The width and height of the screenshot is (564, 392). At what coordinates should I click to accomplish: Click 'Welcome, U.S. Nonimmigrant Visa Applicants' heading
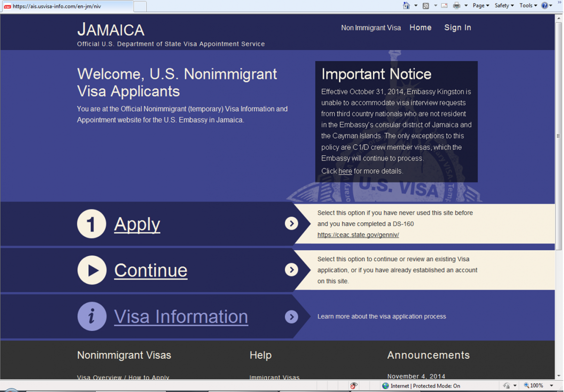pos(177,82)
